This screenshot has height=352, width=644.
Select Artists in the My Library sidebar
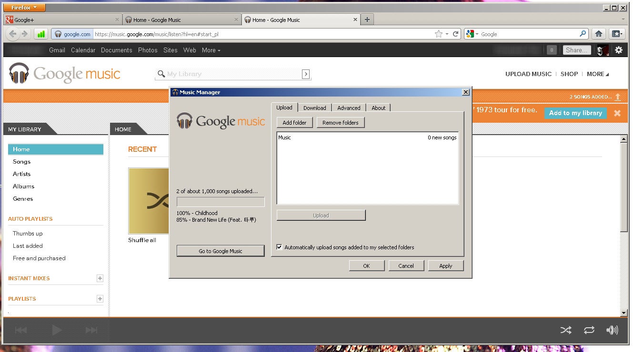pos(22,174)
